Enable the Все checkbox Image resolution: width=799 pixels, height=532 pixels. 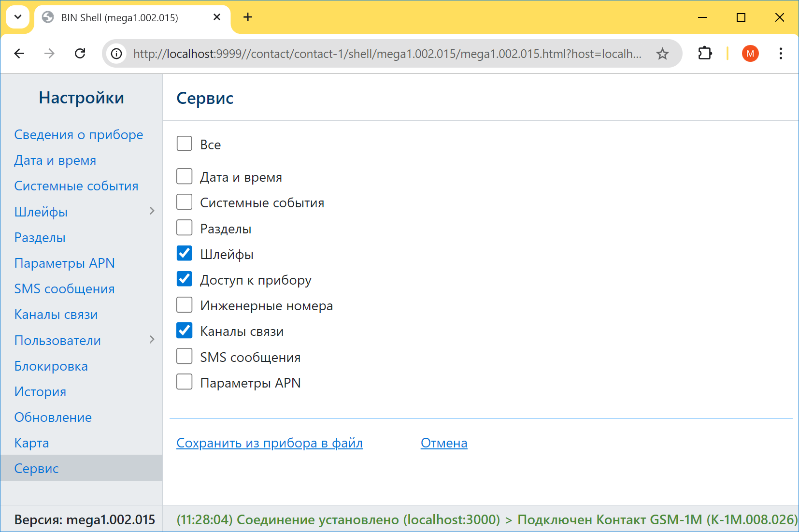pyautogui.click(x=185, y=144)
